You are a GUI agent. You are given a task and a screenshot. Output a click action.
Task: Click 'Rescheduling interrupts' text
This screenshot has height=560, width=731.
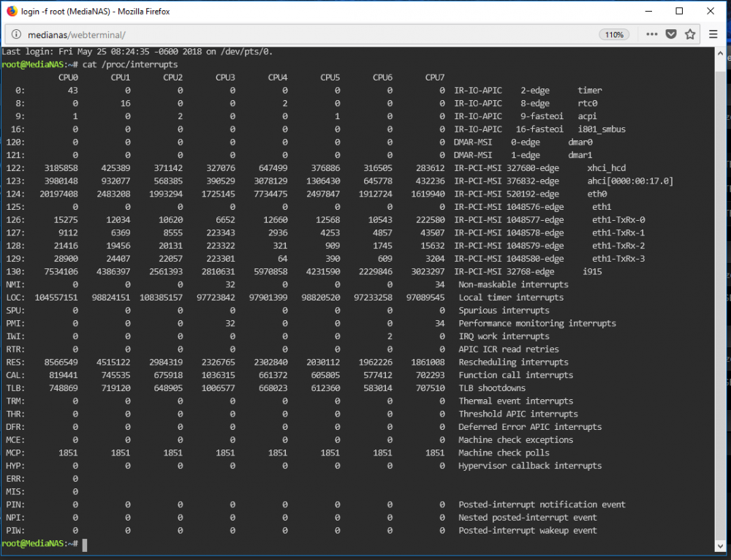pos(513,363)
